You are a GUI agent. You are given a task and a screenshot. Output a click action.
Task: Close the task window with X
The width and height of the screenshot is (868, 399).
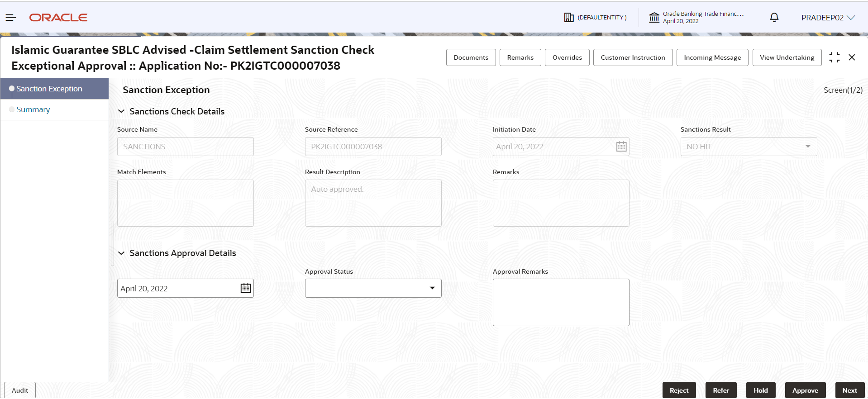852,57
